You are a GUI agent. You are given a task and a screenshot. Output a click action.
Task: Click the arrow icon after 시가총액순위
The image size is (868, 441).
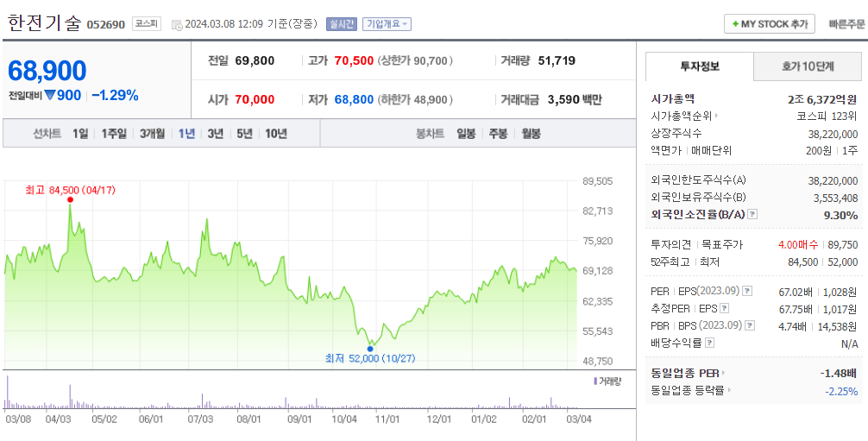(x=716, y=117)
